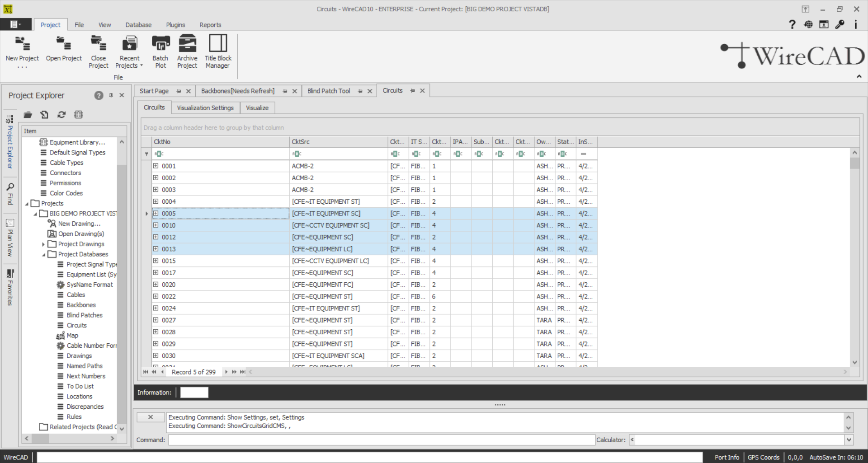Open the Batch Plot tool

pyautogui.click(x=160, y=45)
